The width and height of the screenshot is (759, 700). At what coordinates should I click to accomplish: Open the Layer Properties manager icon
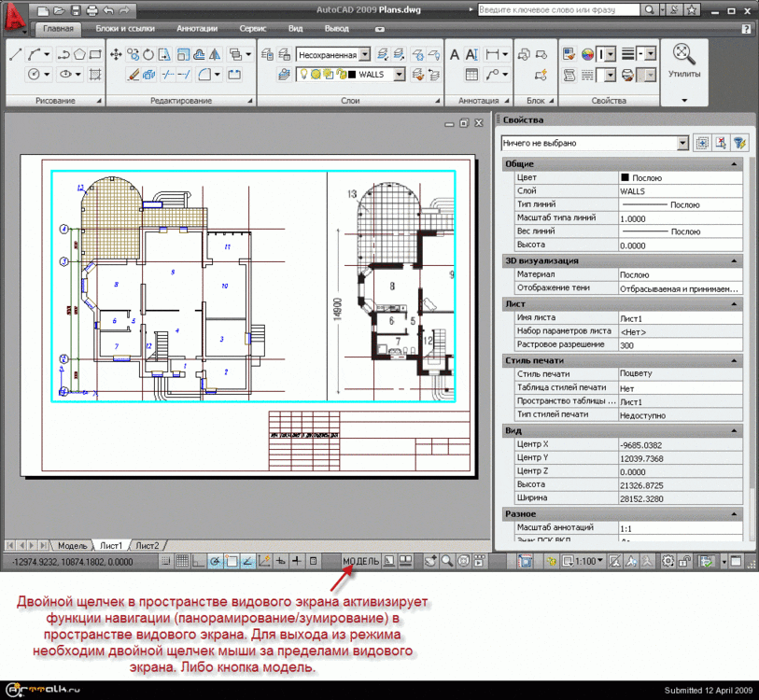tap(267, 54)
